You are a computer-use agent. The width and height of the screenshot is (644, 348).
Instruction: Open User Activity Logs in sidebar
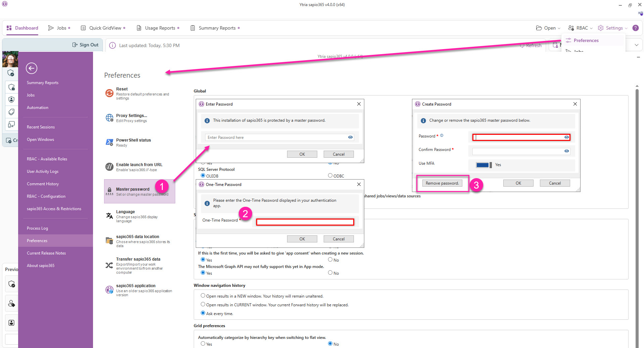43,171
